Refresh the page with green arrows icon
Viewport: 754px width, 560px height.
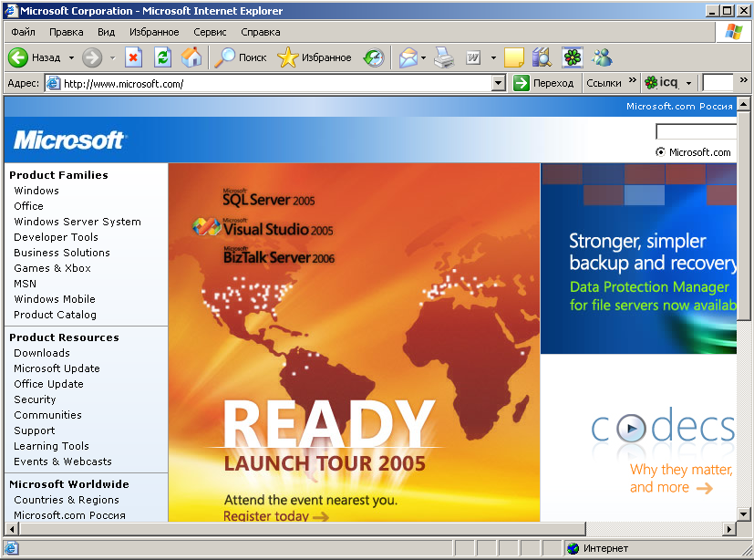[162, 57]
